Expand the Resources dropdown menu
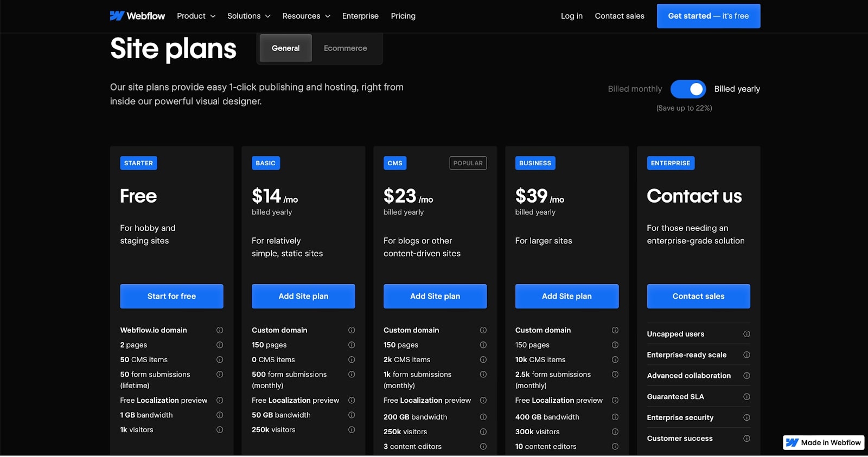The image size is (868, 457). coord(307,16)
